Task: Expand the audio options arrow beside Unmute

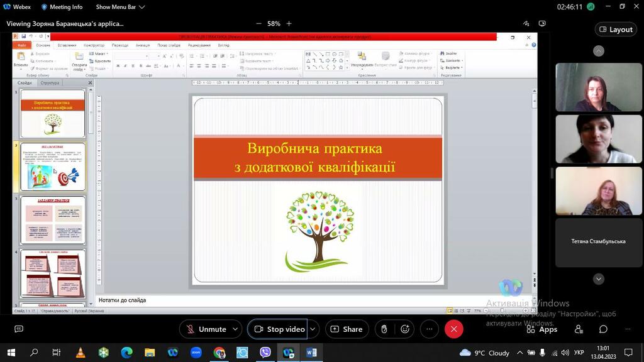Action: (235, 329)
